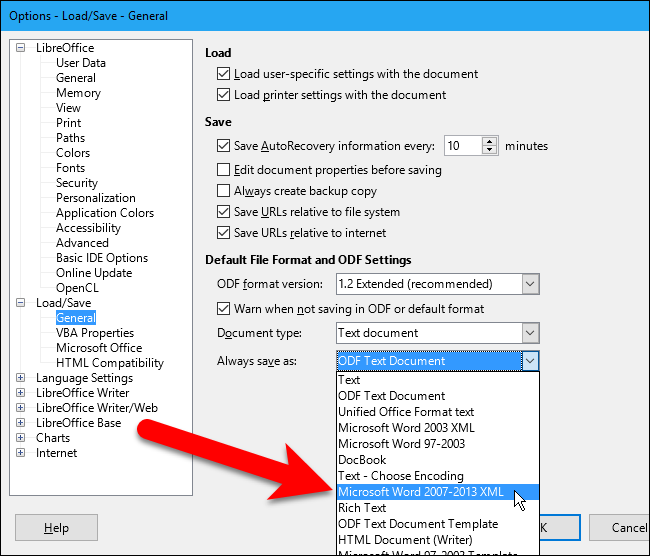Disable Save AutoRecovery information checkbox

pos(223,146)
